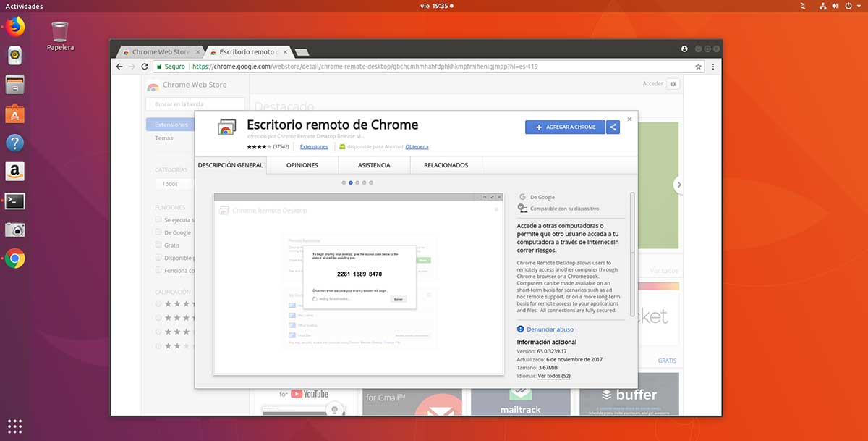Open the Help question-mark dock icon
This screenshot has width=868, height=441.
pos(15,143)
